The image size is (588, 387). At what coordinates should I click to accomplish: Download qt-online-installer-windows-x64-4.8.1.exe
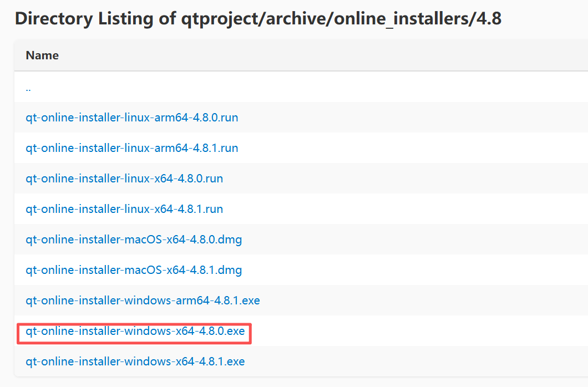tap(135, 361)
